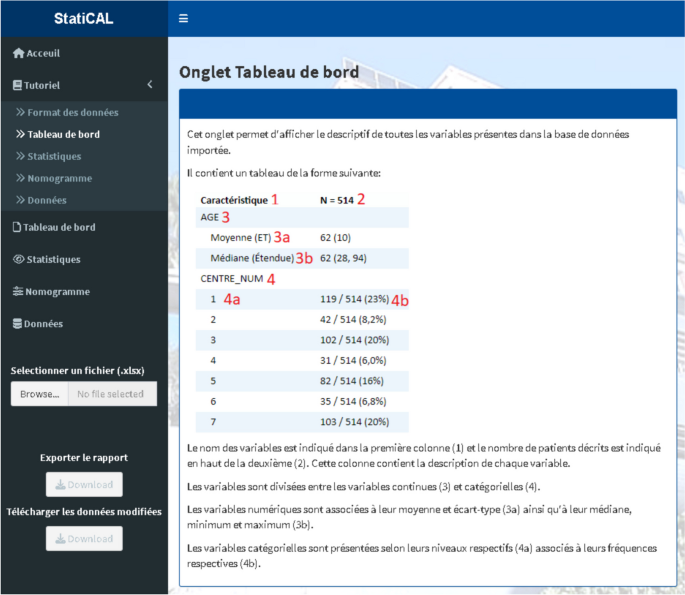The width and height of the screenshot is (685, 595).
Task: Click the database icon beside Données
Action: (17, 324)
